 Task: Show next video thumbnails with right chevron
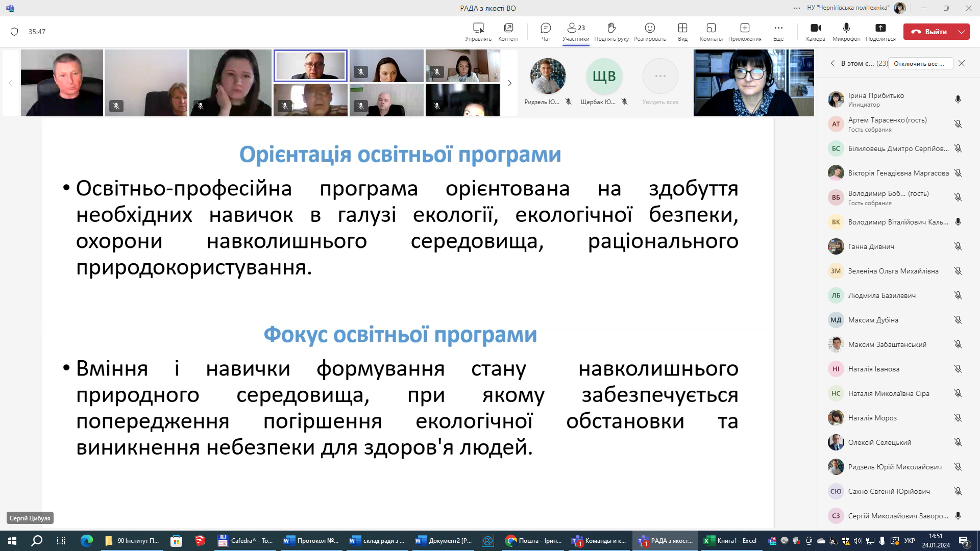click(509, 83)
